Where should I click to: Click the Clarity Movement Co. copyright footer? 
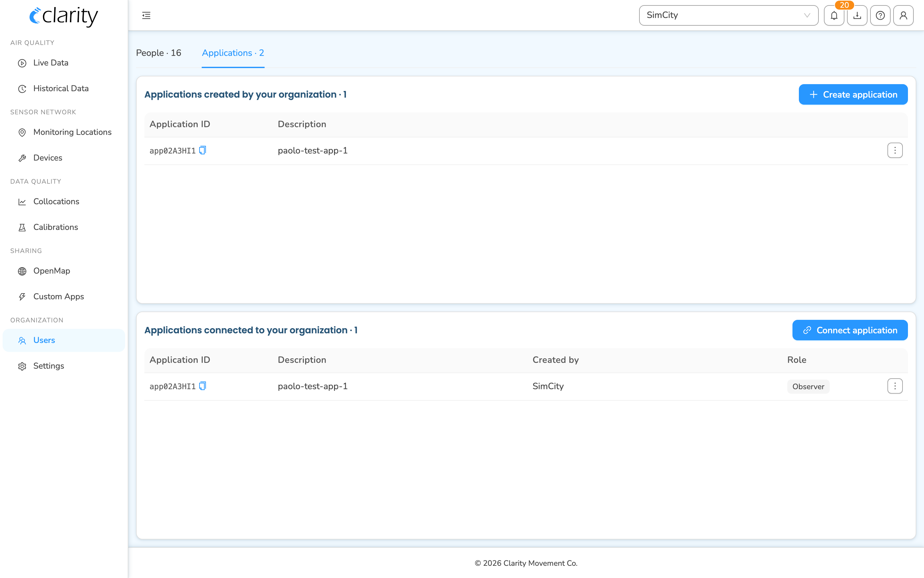[x=526, y=563]
